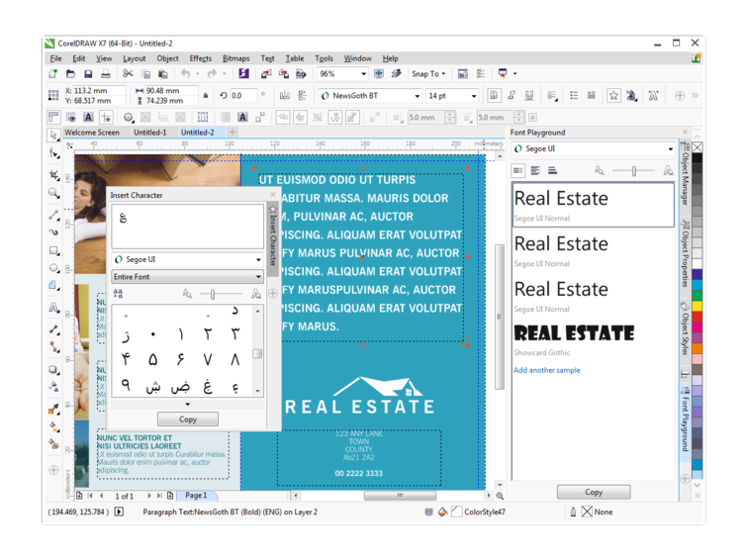
Task: Select the Freehand line tool
Action: tap(53, 215)
